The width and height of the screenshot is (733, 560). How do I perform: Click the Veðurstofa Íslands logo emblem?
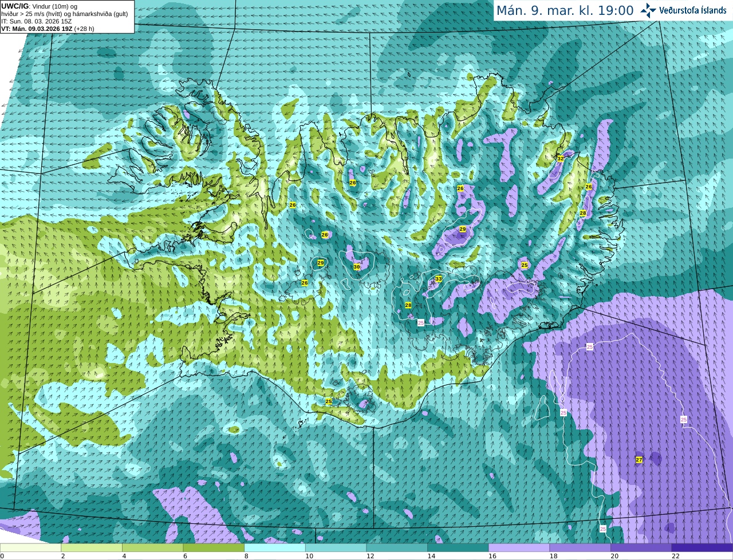[648, 10]
